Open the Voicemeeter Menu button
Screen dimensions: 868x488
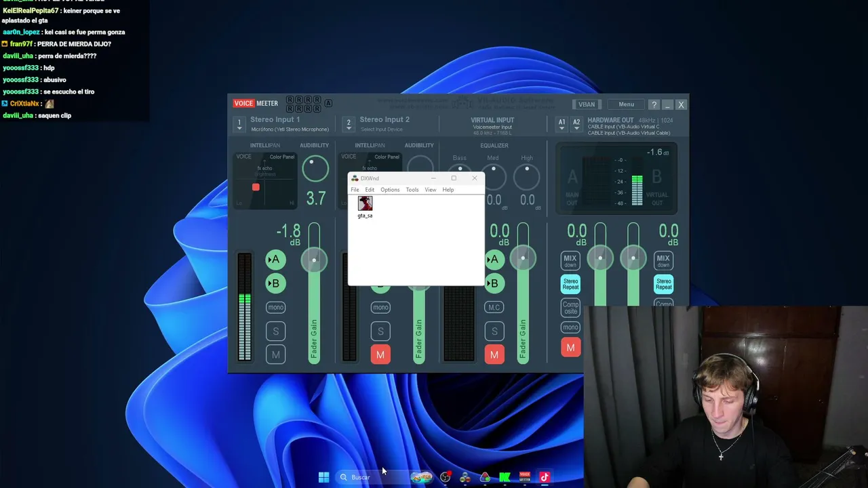pyautogui.click(x=626, y=104)
